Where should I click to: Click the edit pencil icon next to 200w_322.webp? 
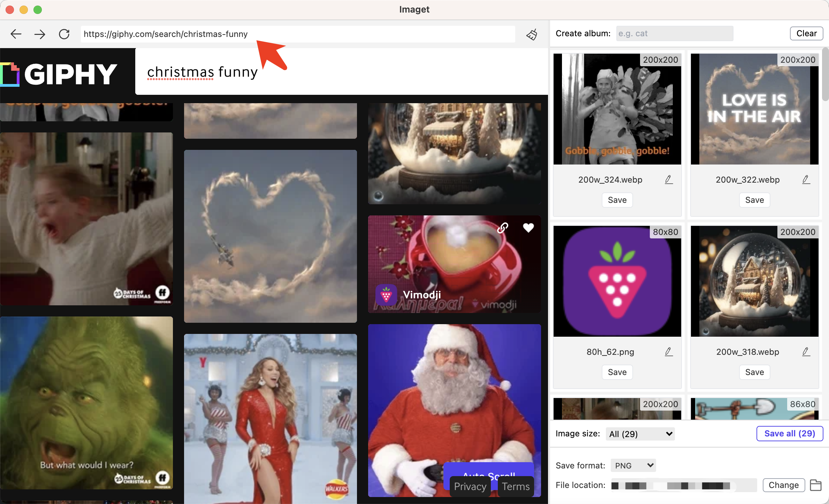point(805,180)
